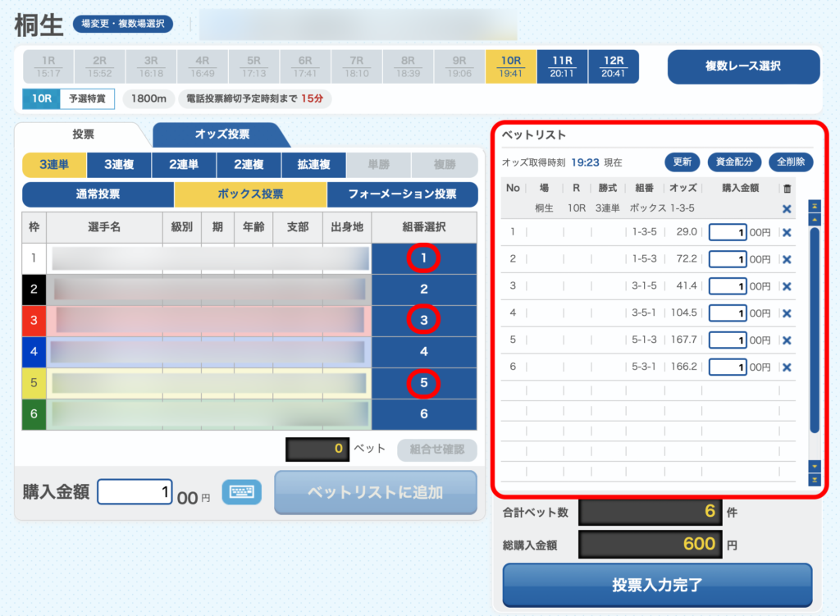Switch to the オッズ投票 tab
Viewport: 840px width, 616px height.
(221, 135)
